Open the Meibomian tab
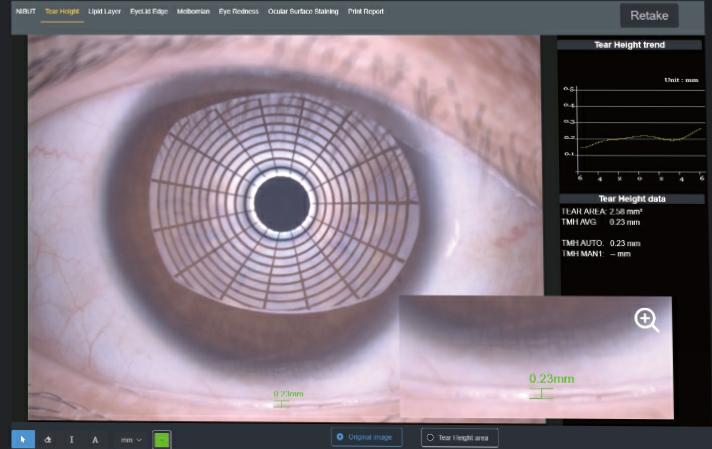Image resolution: width=712 pixels, height=449 pixels. click(x=193, y=12)
